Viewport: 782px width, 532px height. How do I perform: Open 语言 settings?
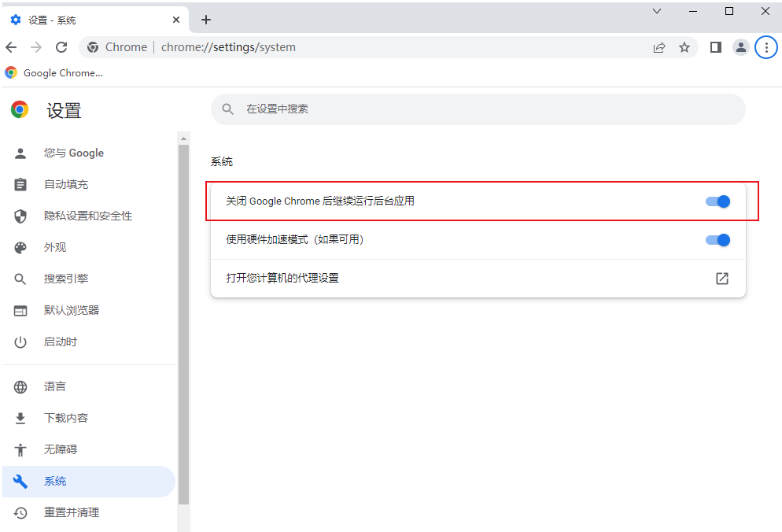tap(89, 386)
